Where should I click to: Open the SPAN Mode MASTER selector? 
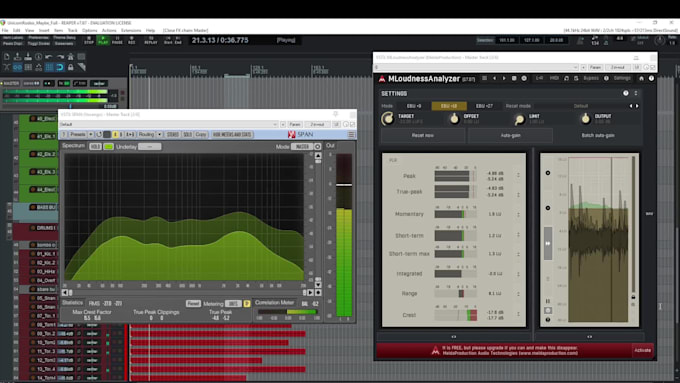(x=302, y=147)
